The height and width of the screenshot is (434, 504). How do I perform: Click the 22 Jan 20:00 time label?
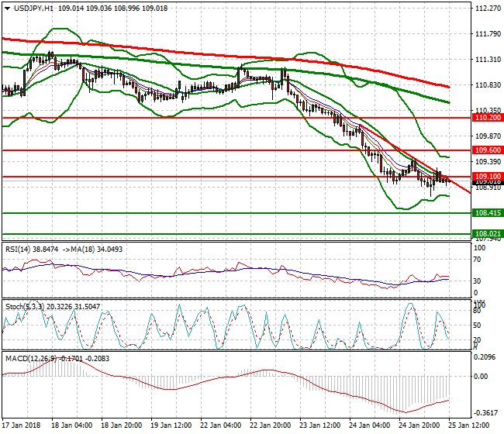pyautogui.click(x=271, y=425)
